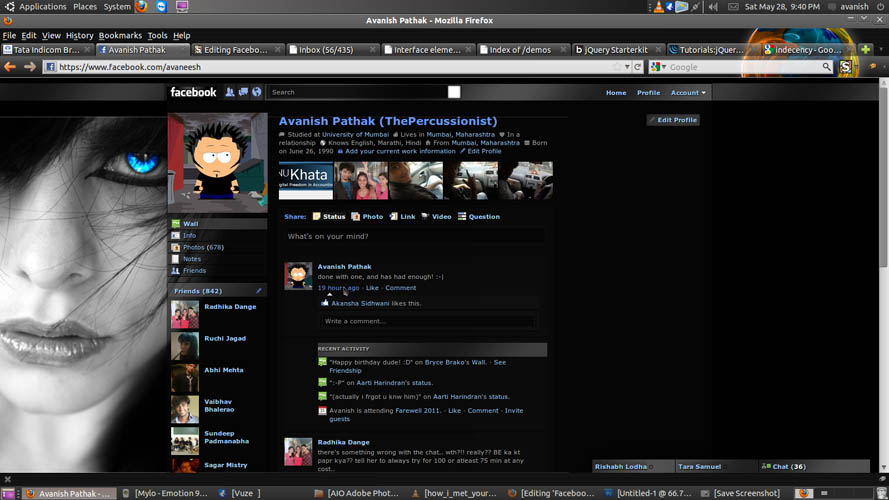The height and width of the screenshot is (500, 889).
Task: Go to Facebook Home link
Action: coord(616,92)
